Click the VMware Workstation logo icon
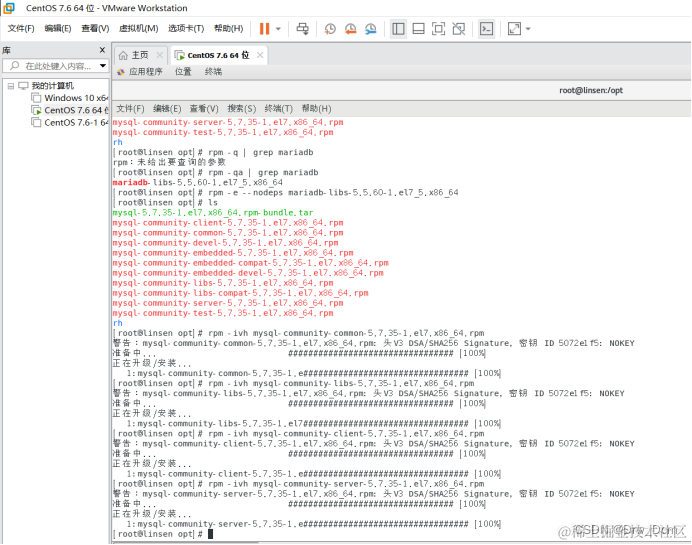This screenshot has height=545, width=692. click(9, 8)
